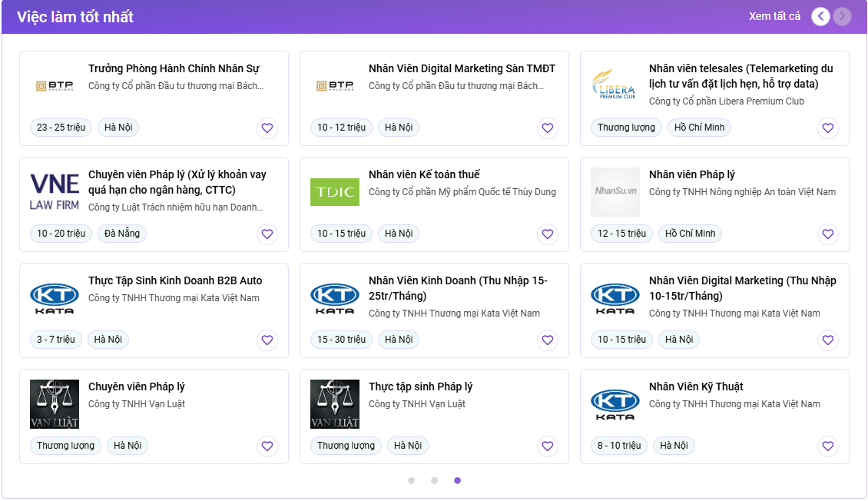The image size is (868, 501).
Task: Open Công ty TNHH Nông nghiệp An toàn Việt Nam
Action: click(742, 192)
